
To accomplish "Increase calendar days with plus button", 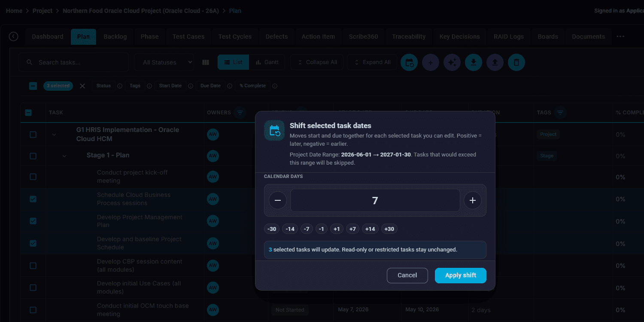I will point(473,200).
